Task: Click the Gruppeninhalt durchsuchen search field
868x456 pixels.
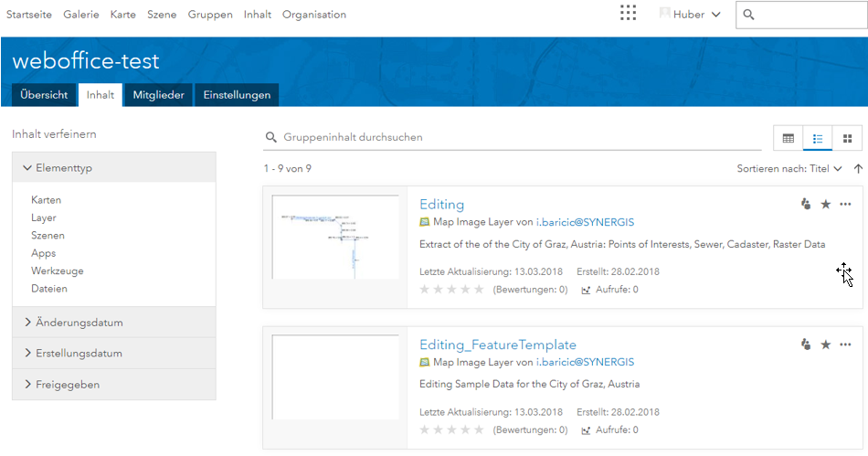Action: 512,137
